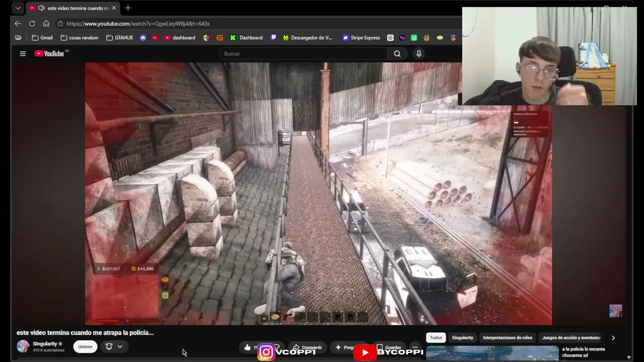Select the Todos filter chip
Screen dimensions: 644x362
(436, 338)
